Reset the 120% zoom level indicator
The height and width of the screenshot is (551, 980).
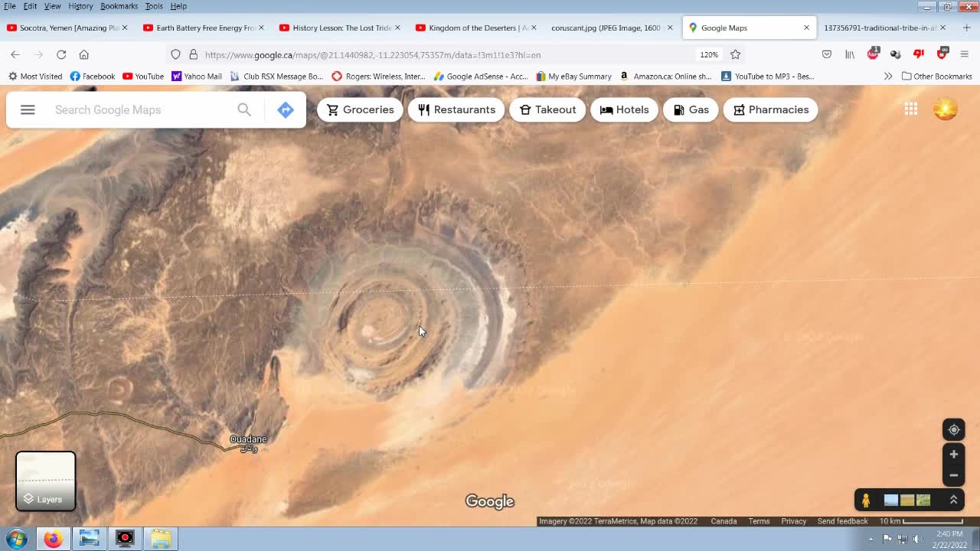(x=709, y=54)
